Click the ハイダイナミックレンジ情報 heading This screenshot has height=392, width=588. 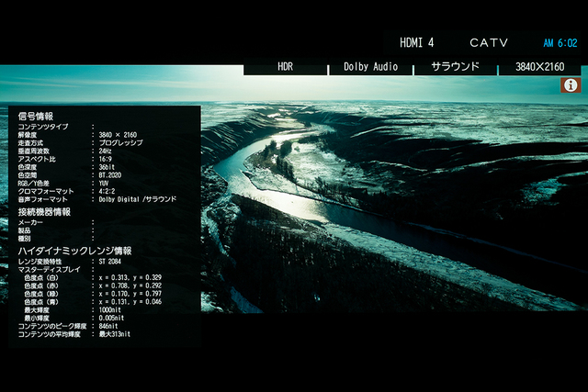[74, 251]
